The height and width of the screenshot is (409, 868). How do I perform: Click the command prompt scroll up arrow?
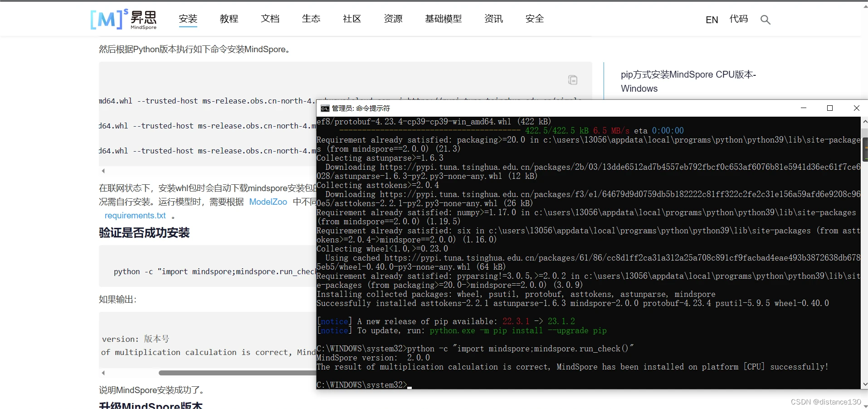click(864, 122)
